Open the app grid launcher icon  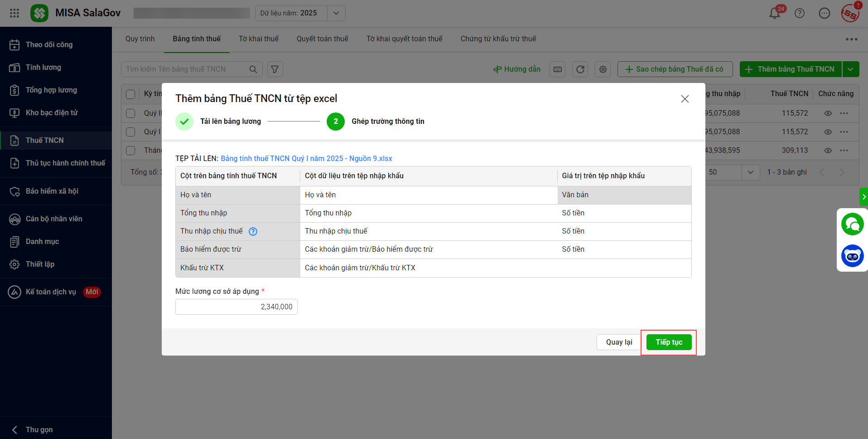tap(14, 13)
